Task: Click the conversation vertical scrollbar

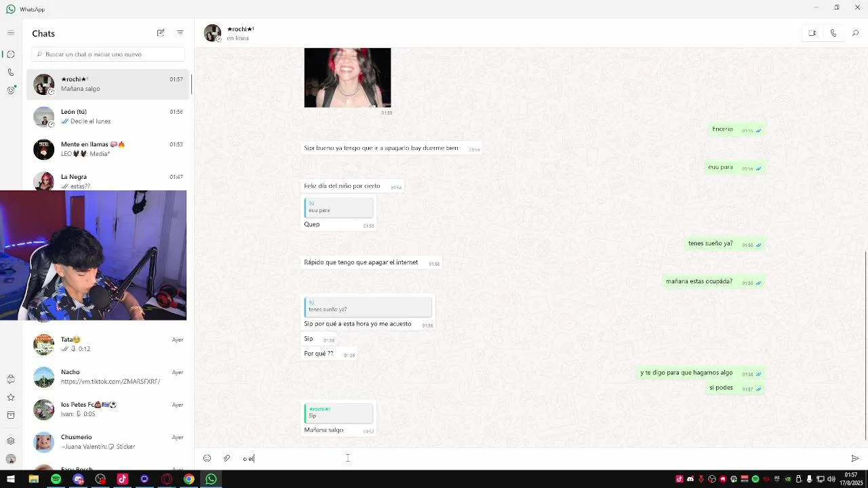Action: pos(865,346)
